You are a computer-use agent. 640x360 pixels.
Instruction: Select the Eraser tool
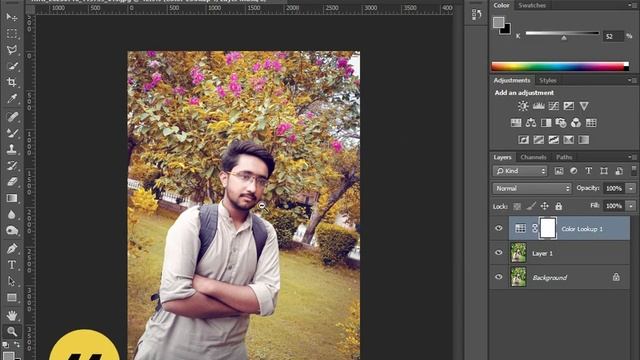point(12,182)
